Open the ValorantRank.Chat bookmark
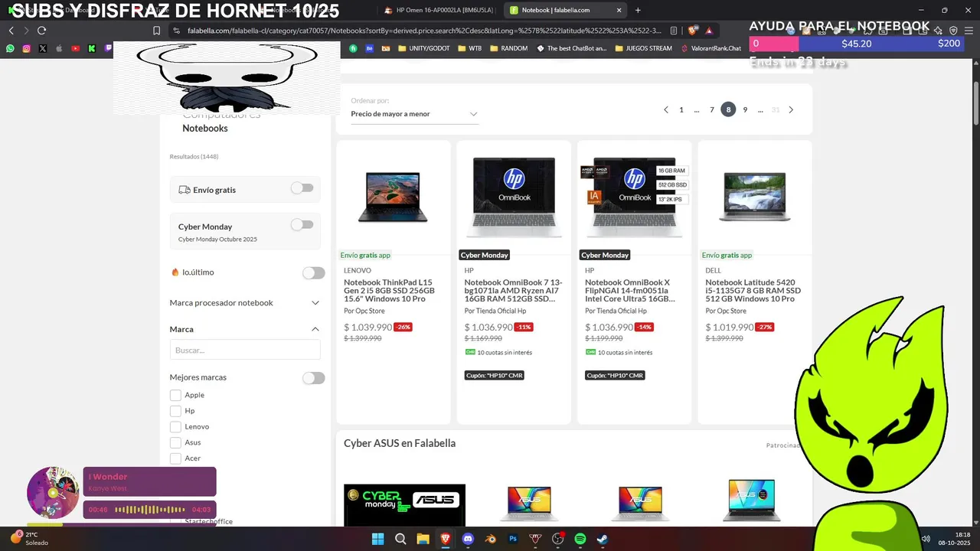Viewport: 980px width, 551px height. (711, 48)
